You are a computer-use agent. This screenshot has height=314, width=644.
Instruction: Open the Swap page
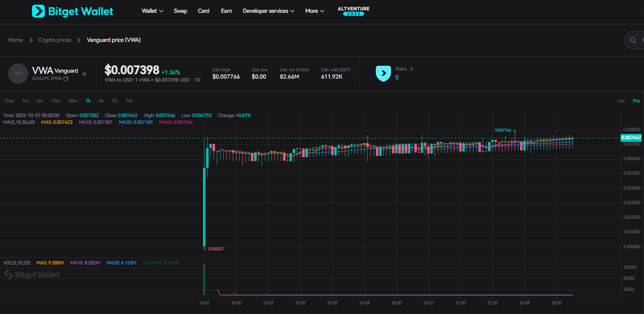(180, 11)
